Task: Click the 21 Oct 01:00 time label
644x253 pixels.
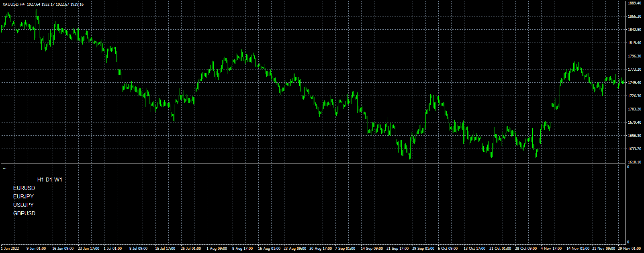Action: [500, 249]
